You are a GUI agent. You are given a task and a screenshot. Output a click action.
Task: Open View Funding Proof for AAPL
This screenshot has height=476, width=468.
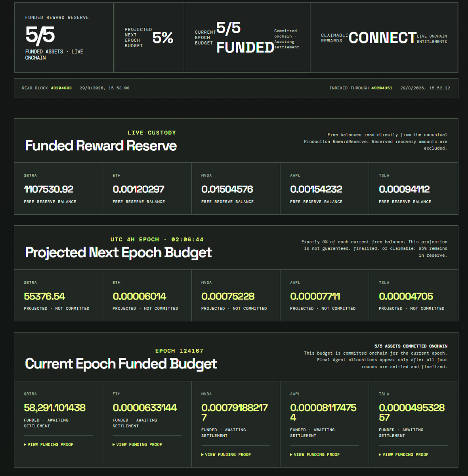click(x=315, y=455)
